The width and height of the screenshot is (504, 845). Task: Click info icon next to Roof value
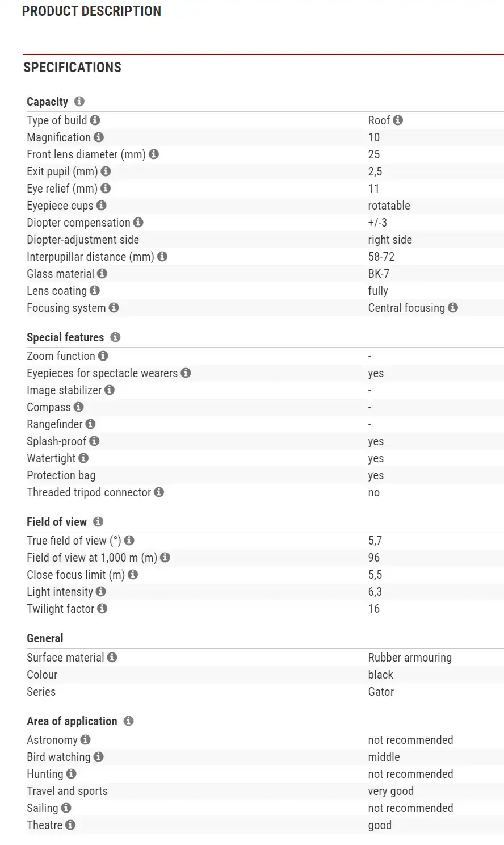tap(398, 120)
